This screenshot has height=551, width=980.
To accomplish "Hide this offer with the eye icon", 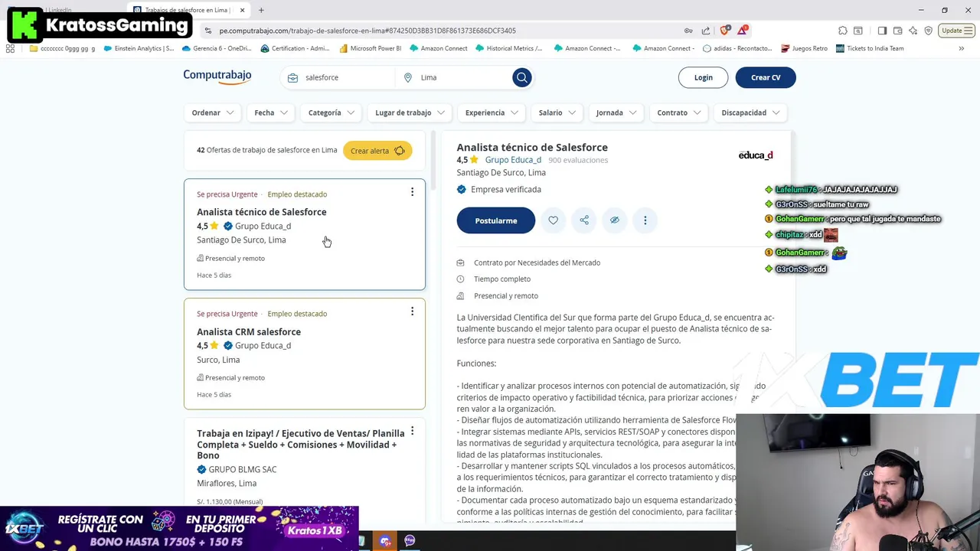I will [x=614, y=220].
